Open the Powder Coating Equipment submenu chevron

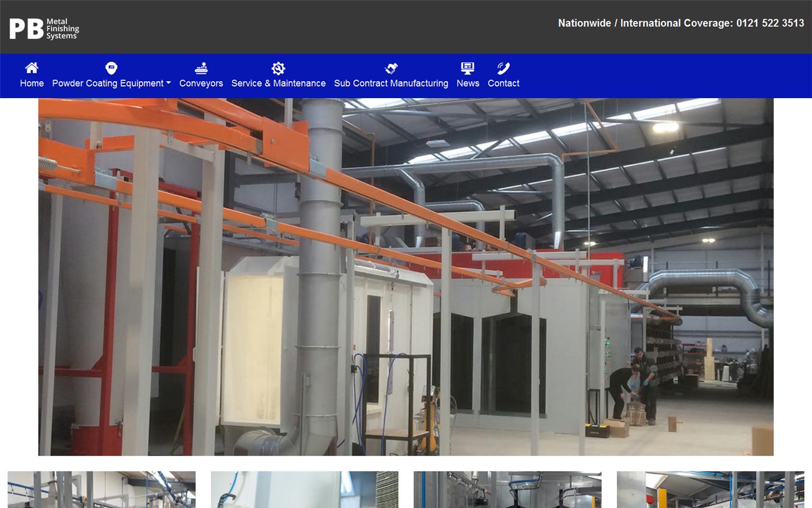[167, 83]
